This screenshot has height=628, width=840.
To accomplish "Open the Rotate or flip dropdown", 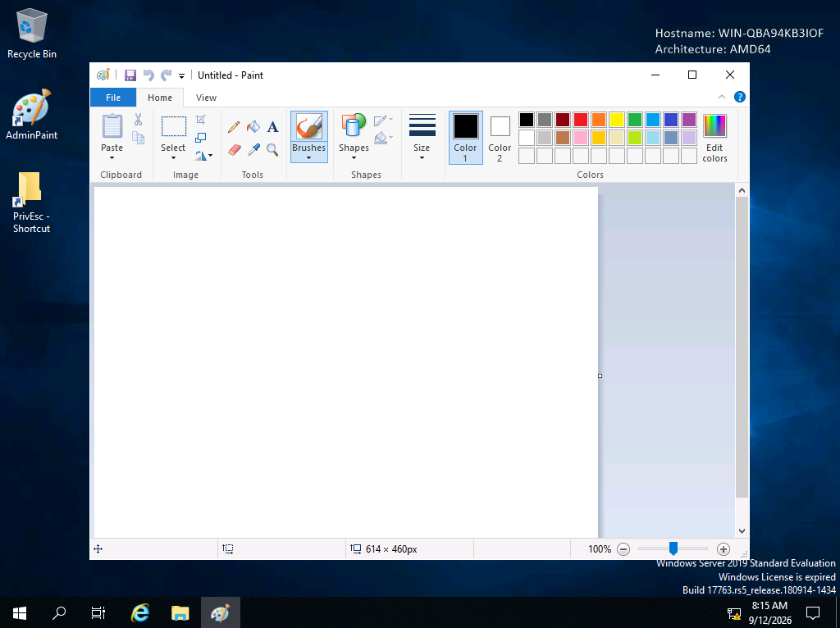I will point(203,156).
